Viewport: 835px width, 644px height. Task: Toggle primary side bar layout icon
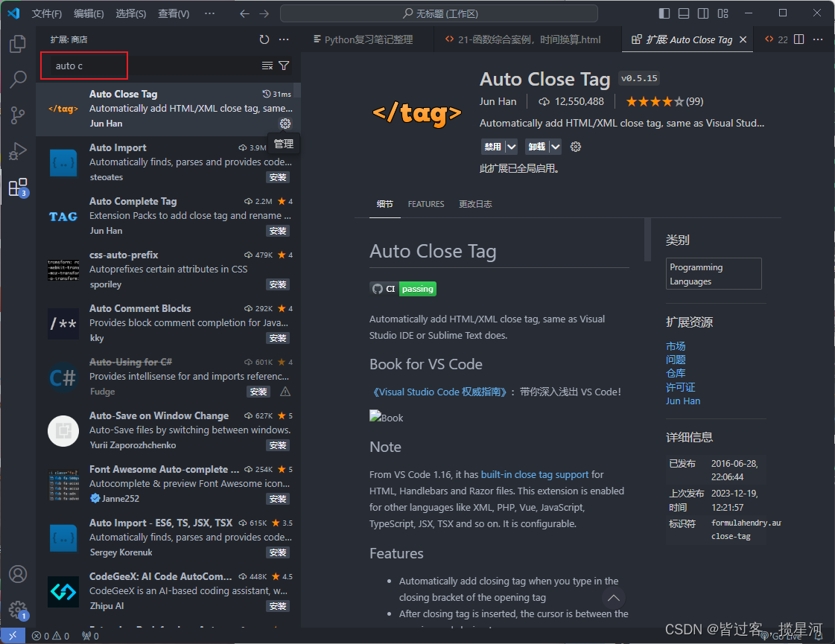click(664, 13)
